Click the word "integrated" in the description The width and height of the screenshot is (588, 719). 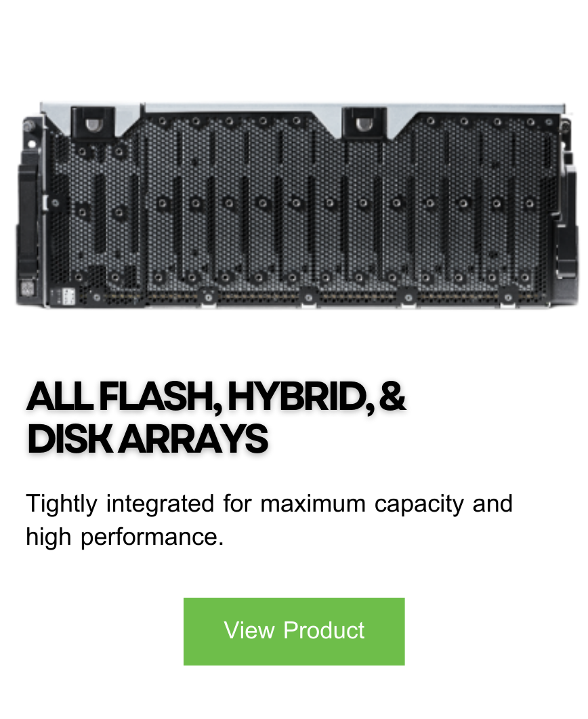(160, 504)
